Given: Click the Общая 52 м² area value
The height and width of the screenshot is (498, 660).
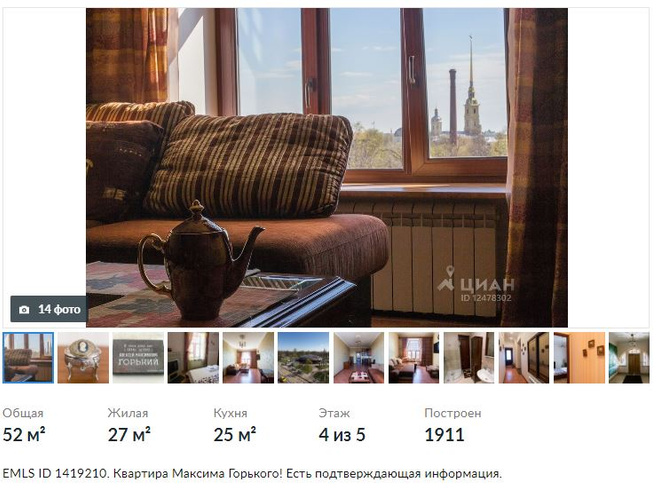Looking at the screenshot, I should click(x=24, y=435).
